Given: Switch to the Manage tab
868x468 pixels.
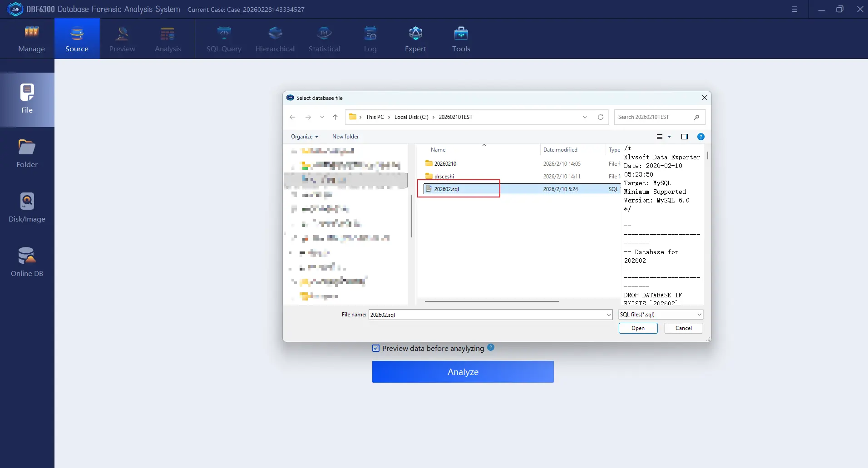Looking at the screenshot, I should point(31,39).
